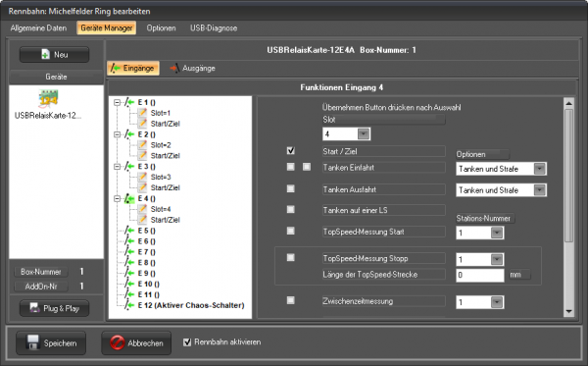Click the input icon beside E 11
This screenshot has height=366, width=588.
pyautogui.click(x=129, y=294)
